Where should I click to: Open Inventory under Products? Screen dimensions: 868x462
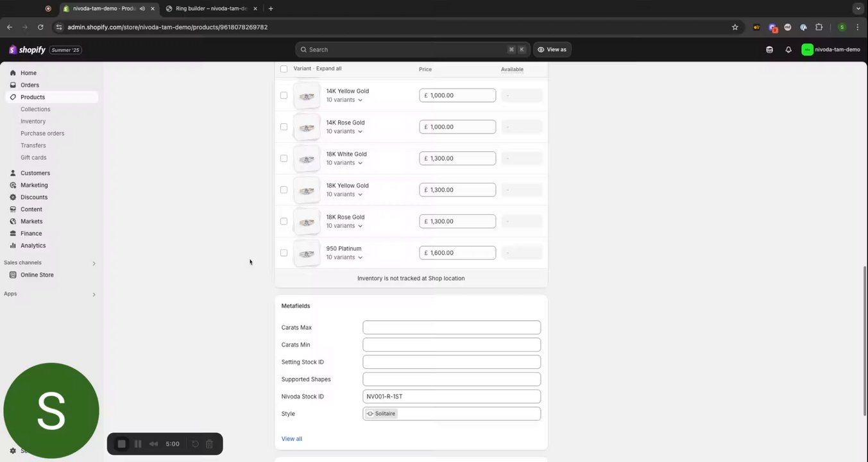tap(33, 121)
